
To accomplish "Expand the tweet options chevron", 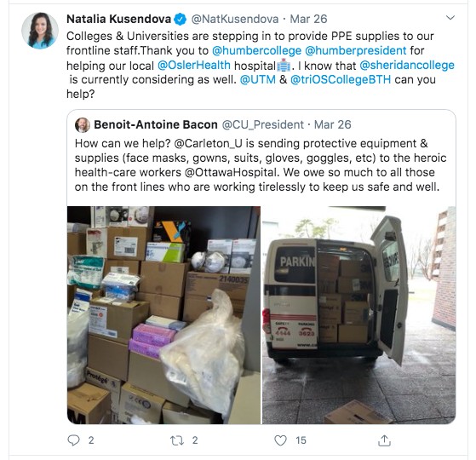I will click(450, 18).
